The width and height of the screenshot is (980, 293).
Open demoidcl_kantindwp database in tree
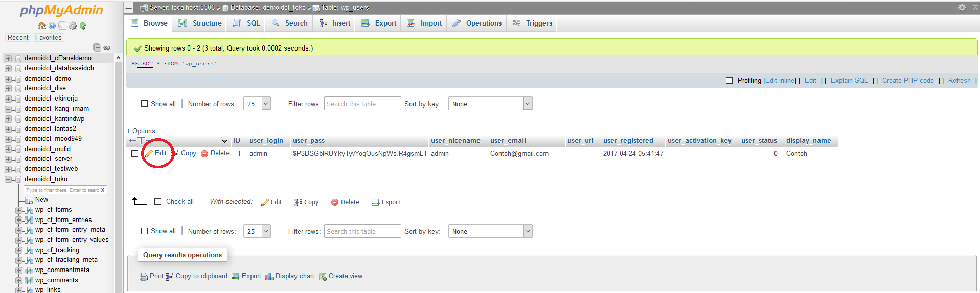[x=54, y=119]
